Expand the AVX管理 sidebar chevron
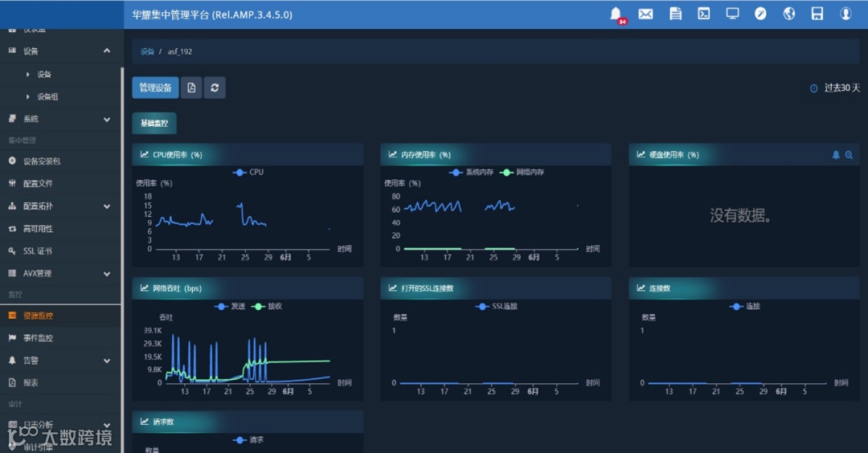Viewport: 868px width, 453px height. pyautogui.click(x=107, y=273)
